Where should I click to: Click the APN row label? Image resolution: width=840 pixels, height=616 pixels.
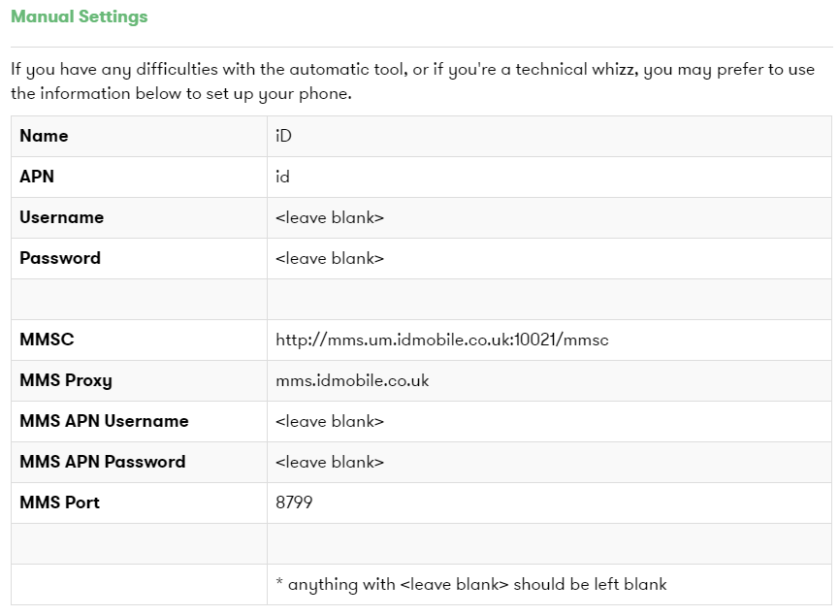37,177
